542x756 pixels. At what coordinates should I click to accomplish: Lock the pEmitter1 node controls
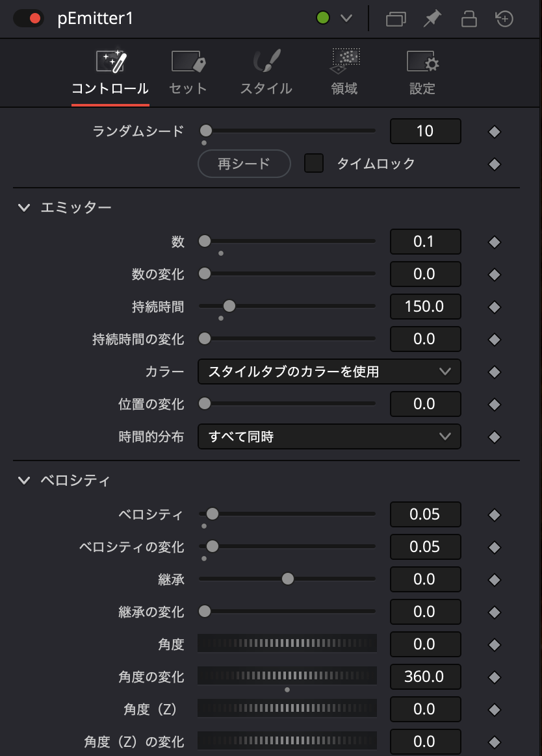468,18
